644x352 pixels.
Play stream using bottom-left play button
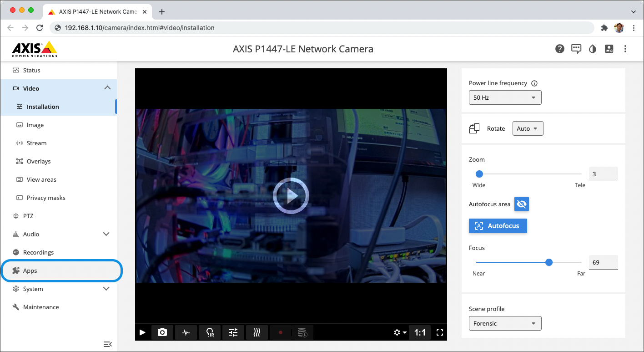(142, 332)
